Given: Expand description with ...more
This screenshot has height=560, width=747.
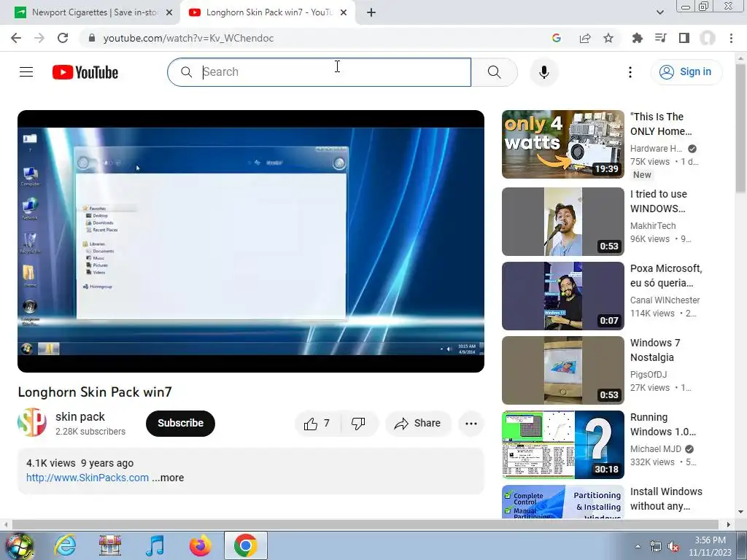Looking at the screenshot, I should click(169, 478).
